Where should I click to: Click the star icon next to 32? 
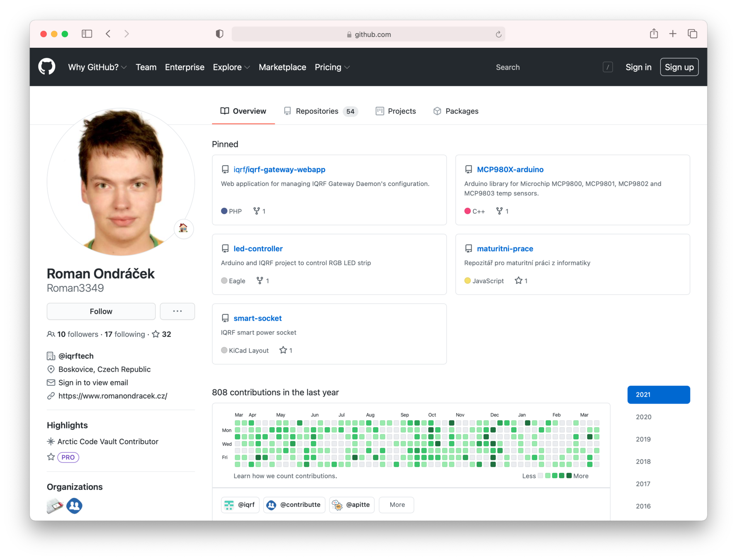(x=156, y=334)
